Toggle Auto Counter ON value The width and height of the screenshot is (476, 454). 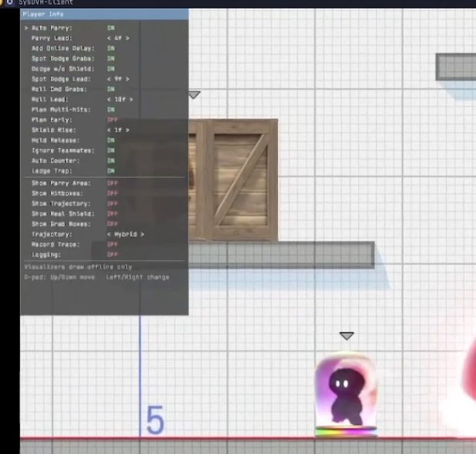111,161
